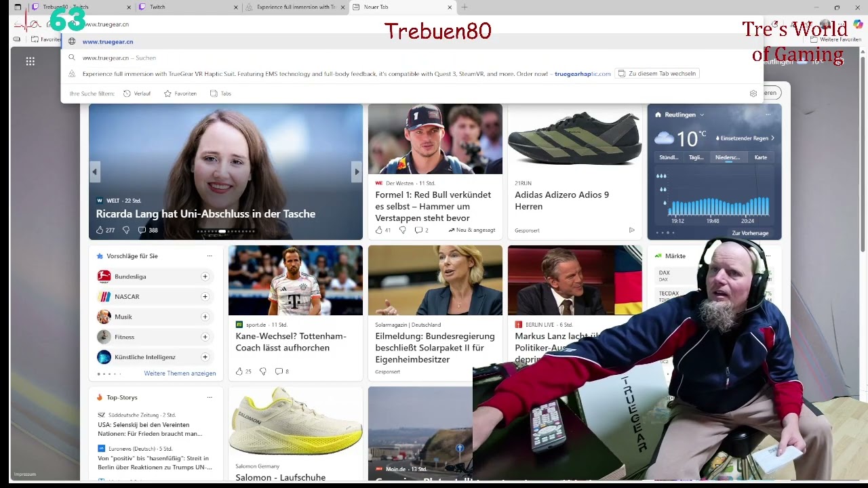Viewport: 868px width, 488px height.
Task: Open the Euronews hasenfüßig top story
Action: tap(155, 463)
